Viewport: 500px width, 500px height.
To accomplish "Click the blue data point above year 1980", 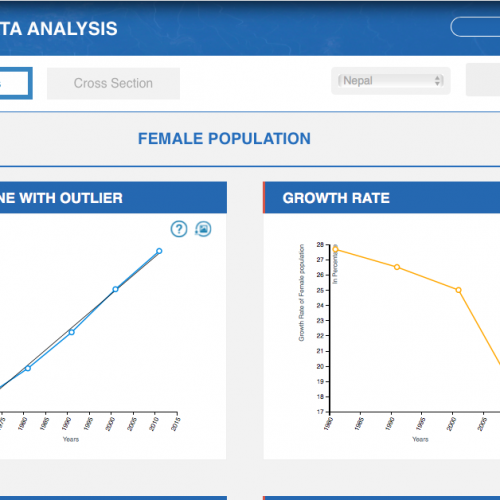I will pyautogui.click(x=28, y=368).
